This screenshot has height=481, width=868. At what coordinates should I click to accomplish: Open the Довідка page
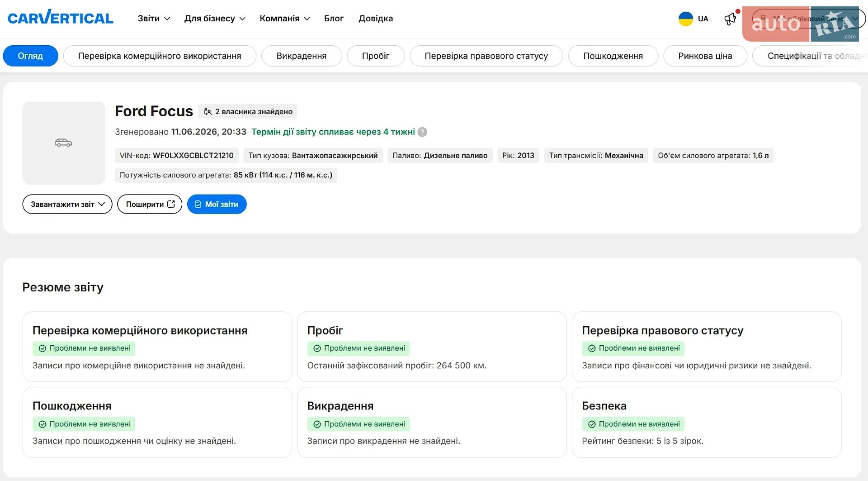click(x=376, y=19)
